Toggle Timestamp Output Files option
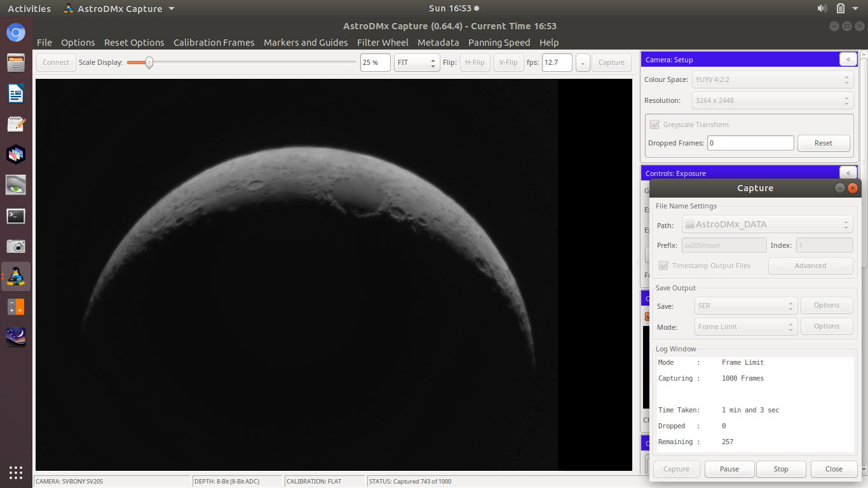This screenshot has width=868, height=488. pos(663,266)
